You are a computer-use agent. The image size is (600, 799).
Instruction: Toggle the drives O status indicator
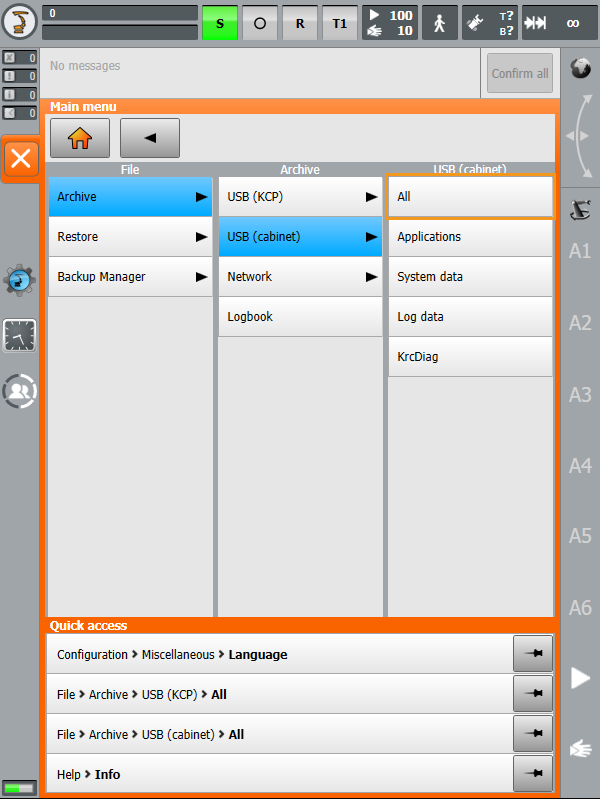click(260, 23)
